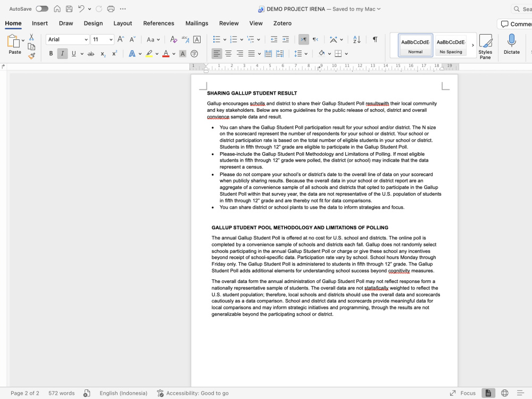Apply text effects with the blue A icon
Image resolution: width=532 pixels, height=399 pixels.
[x=132, y=54]
